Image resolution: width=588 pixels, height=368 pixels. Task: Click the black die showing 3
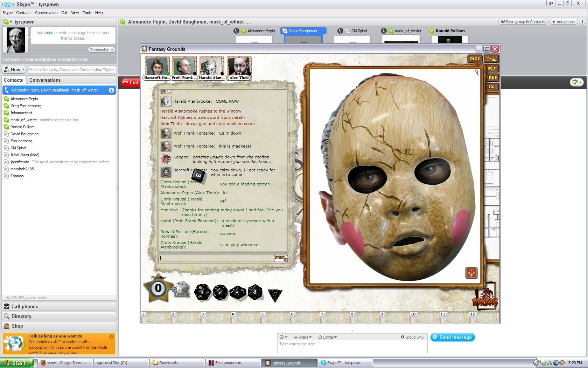click(255, 292)
